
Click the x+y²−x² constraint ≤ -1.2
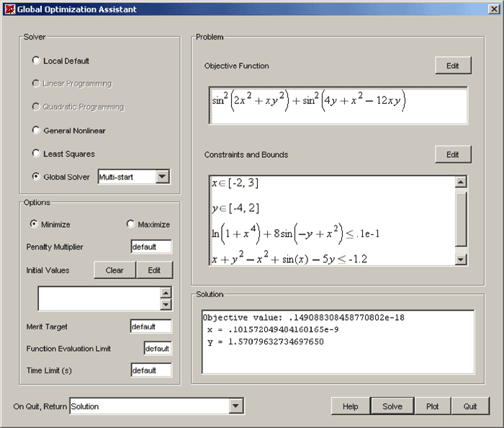coord(289,258)
